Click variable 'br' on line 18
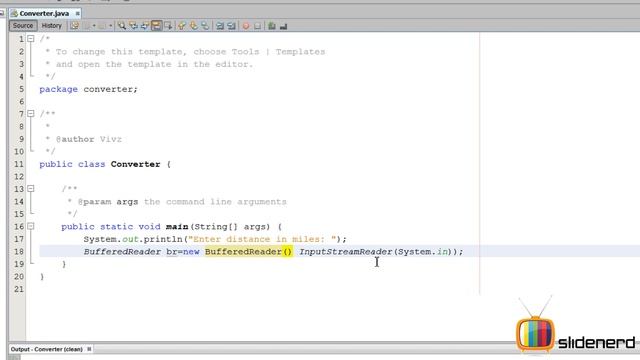Image resolution: width=640 pixels, height=360 pixels. pyautogui.click(x=171, y=252)
